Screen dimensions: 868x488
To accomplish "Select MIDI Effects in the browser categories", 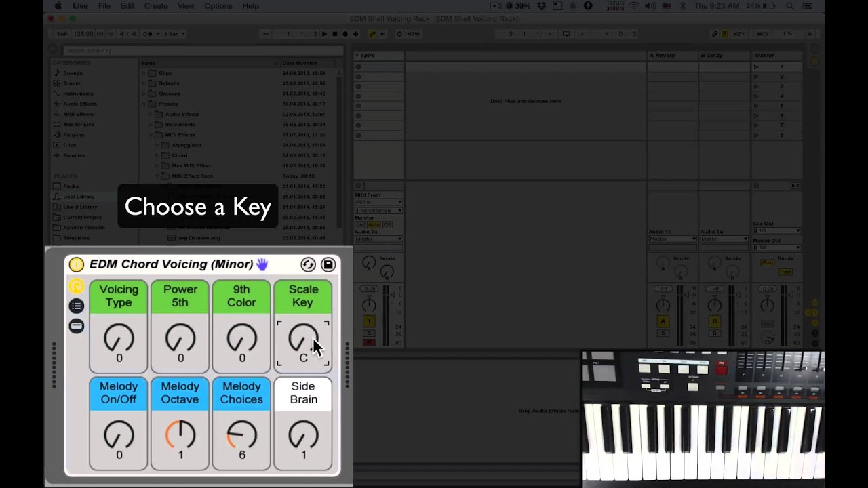I will 79,114.
